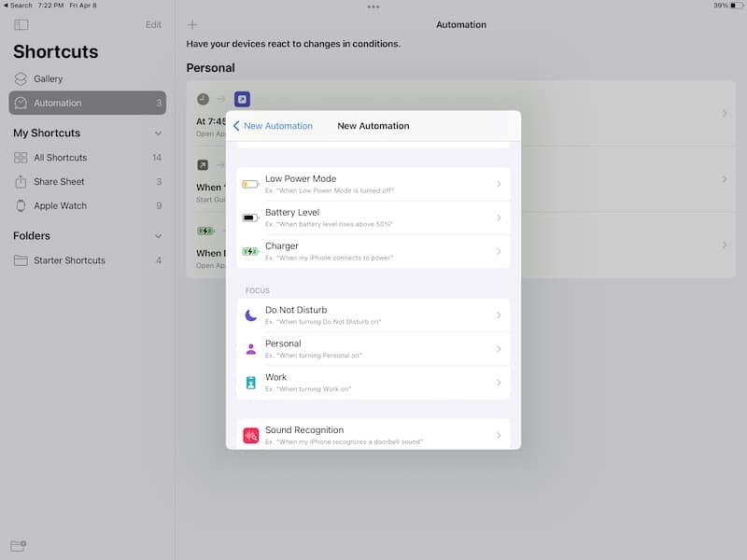The width and height of the screenshot is (747, 560).
Task: Open chevron on Sound Recognition row
Action: [x=499, y=435]
